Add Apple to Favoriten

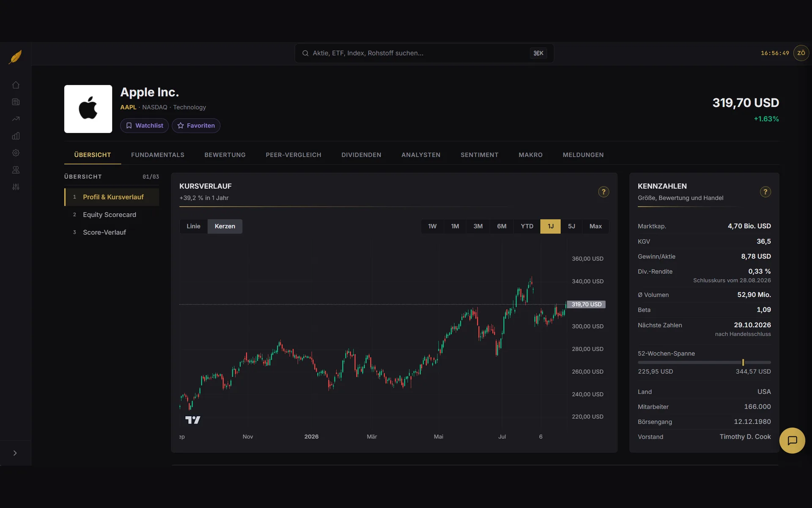[x=196, y=126]
